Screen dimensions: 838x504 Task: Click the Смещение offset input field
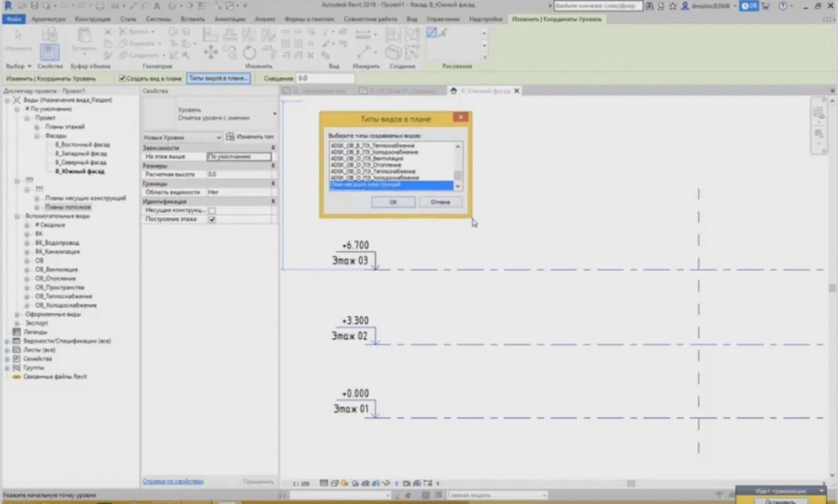point(324,78)
